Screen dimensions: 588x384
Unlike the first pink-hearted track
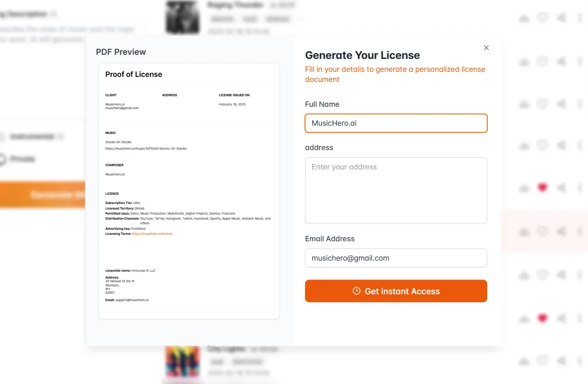[542, 188]
